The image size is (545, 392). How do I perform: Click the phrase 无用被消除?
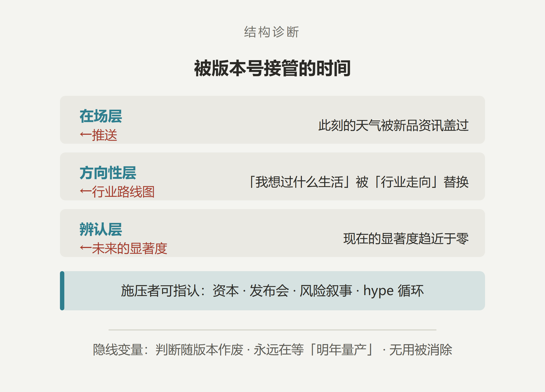(x=421, y=350)
